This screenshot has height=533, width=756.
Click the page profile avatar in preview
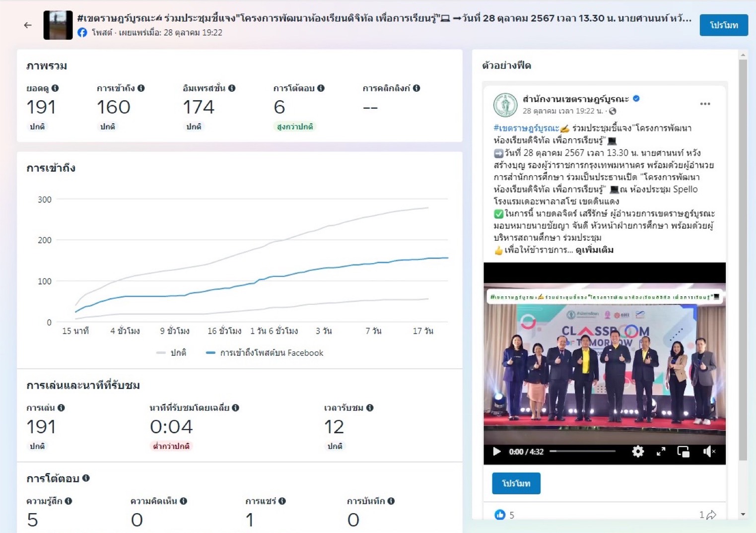(505, 104)
